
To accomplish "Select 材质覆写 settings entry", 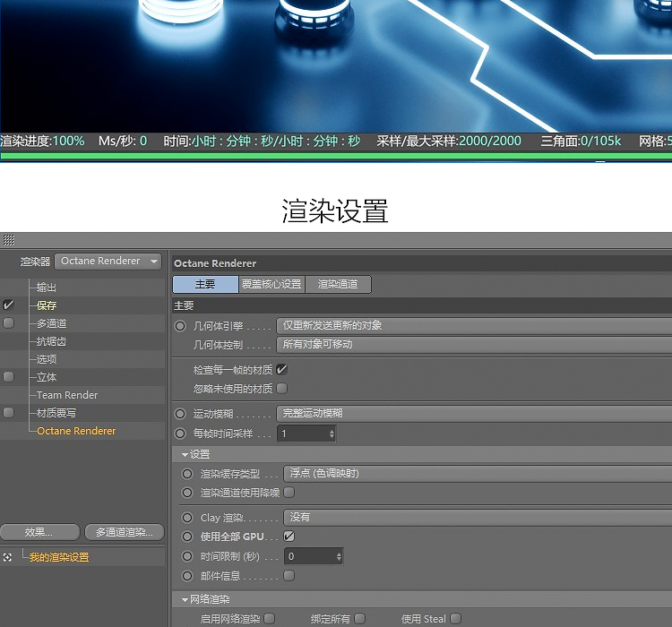I will point(56,413).
